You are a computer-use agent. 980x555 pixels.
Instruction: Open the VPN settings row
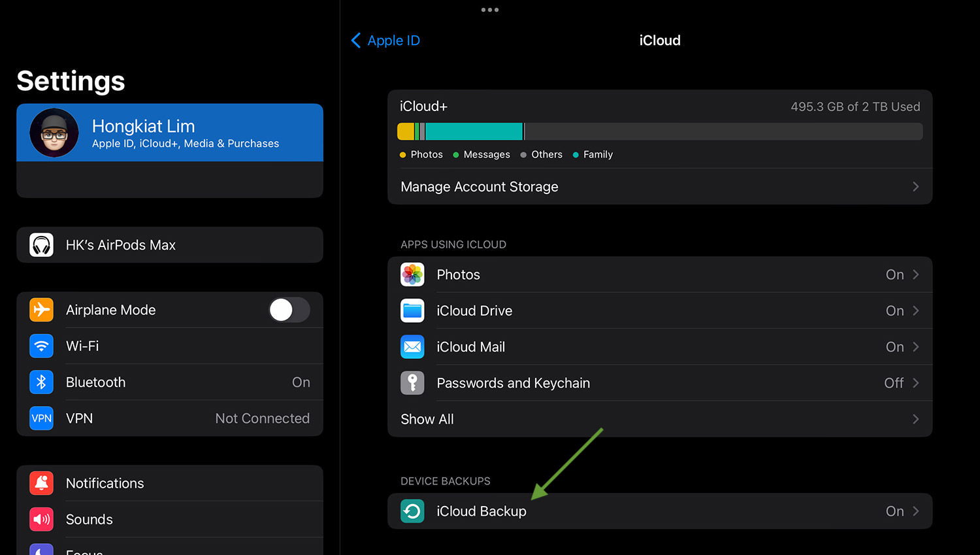pos(170,418)
